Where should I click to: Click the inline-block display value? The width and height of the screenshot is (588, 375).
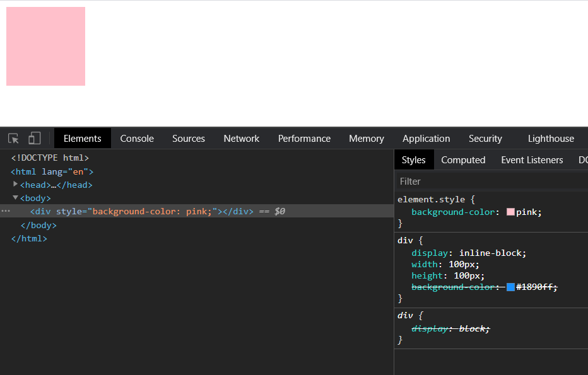[492, 253]
